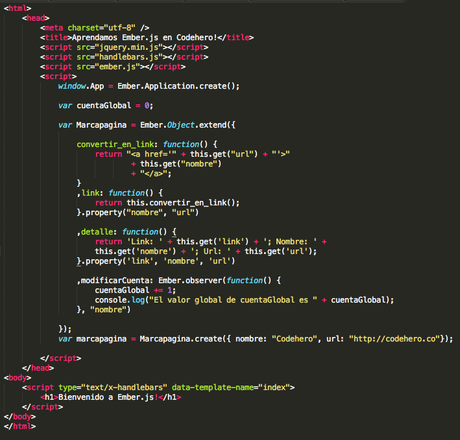Click the "jquery.min.js" script src string
460x440 pixels.
coord(131,47)
